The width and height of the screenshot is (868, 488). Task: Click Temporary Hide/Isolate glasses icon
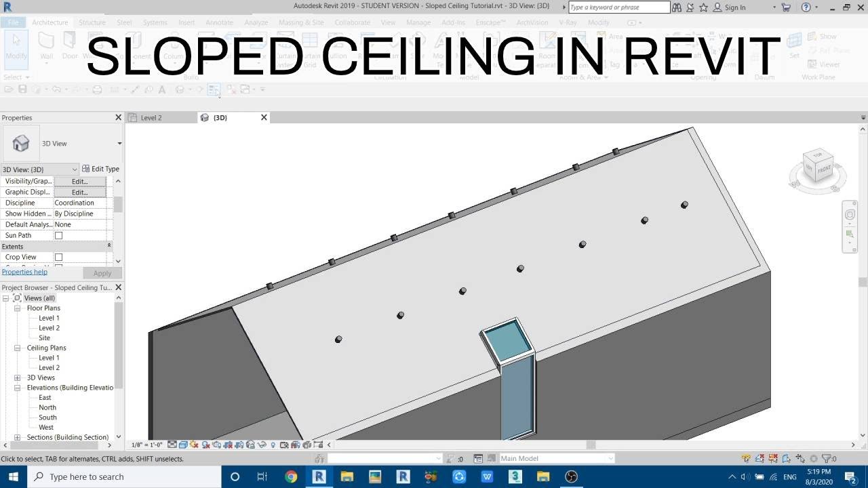pyautogui.click(x=262, y=445)
